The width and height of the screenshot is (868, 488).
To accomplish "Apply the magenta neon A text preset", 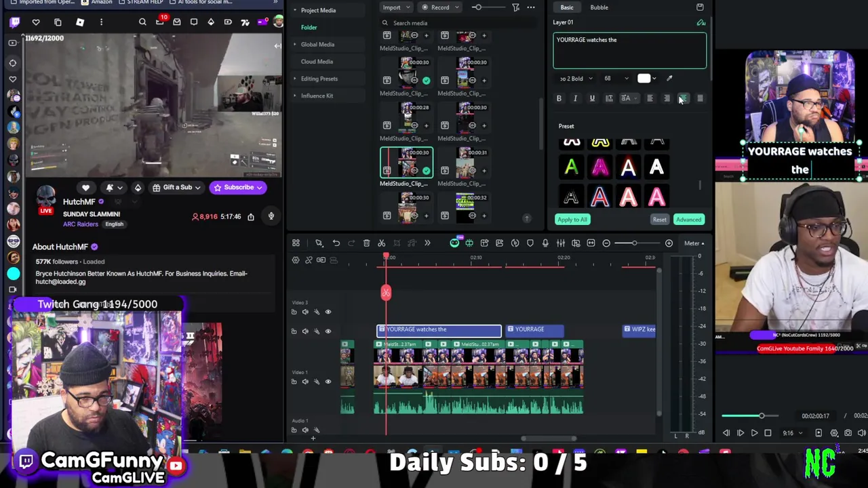I will [600, 167].
